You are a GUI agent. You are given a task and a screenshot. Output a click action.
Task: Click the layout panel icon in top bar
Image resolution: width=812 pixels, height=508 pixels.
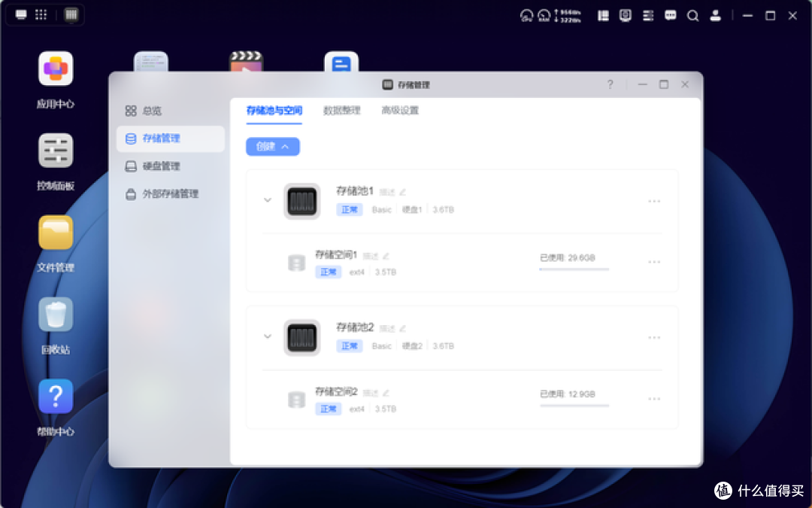tap(603, 16)
